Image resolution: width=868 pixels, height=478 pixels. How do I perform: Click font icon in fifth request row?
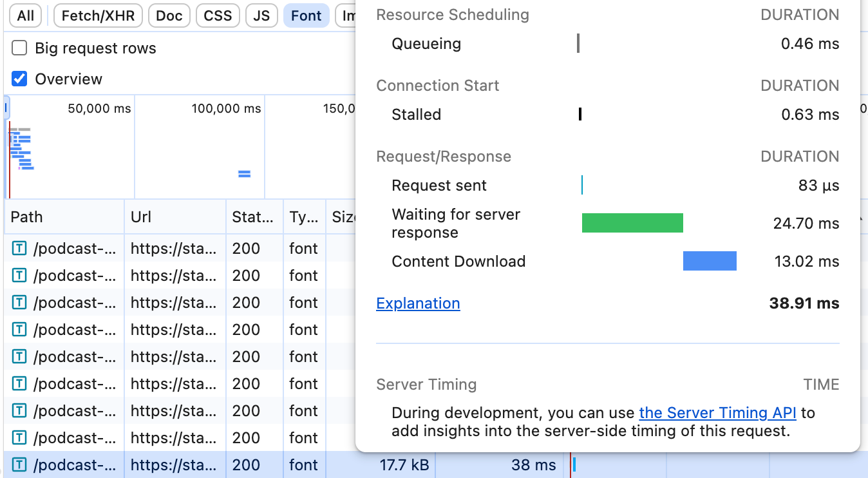point(19,357)
